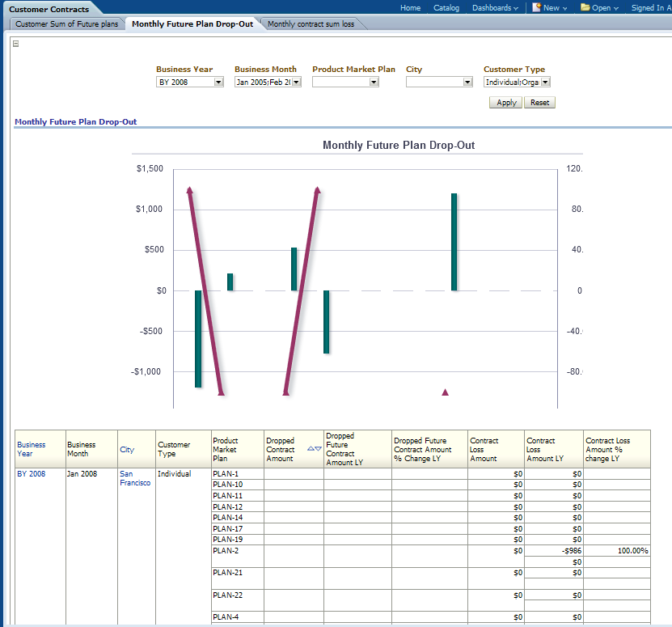
Task: Click the San Francisco city link
Action: [134, 478]
